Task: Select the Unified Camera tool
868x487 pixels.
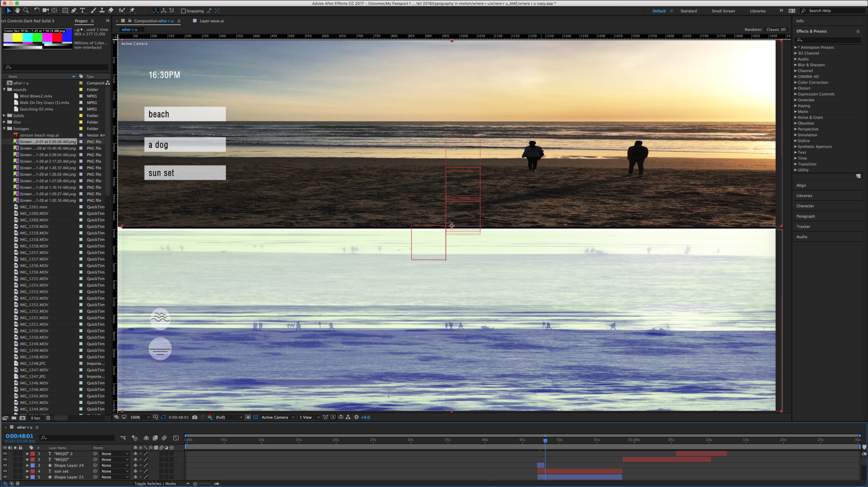Action: click(x=45, y=11)
